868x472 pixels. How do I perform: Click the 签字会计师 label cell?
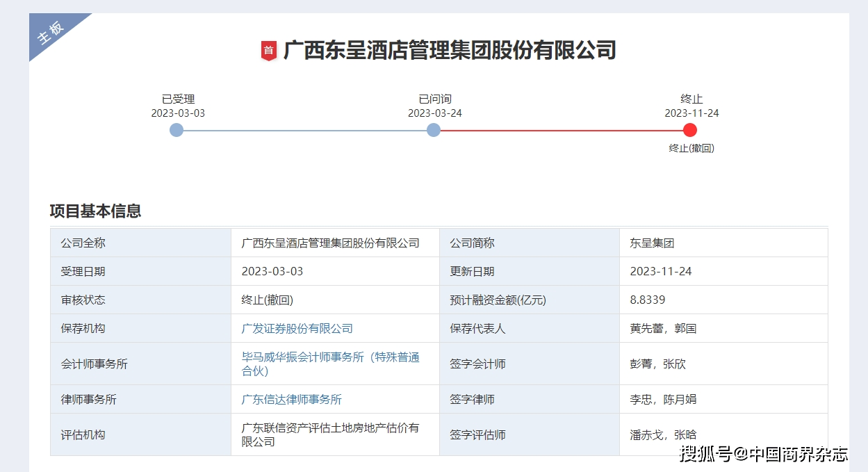pyautogui.click(x=530, y=364)
